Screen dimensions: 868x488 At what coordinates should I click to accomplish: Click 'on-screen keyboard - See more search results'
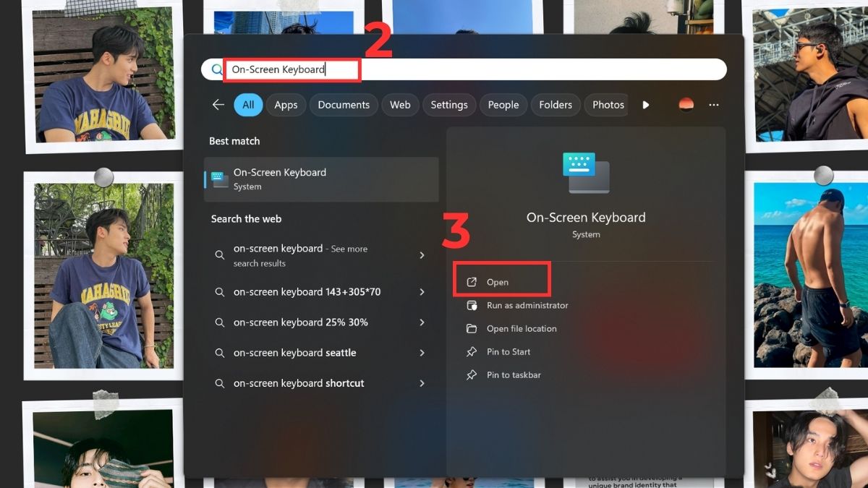(321, 255)
